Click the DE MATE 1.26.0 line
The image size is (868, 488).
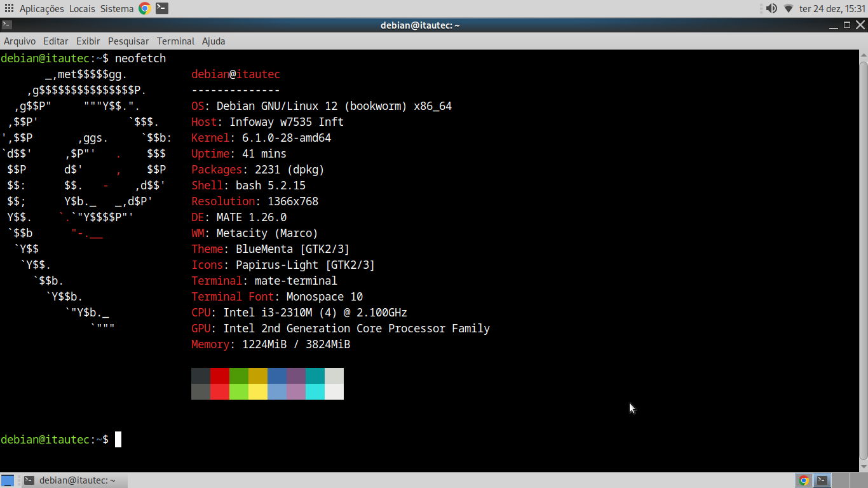click(239, 217)
